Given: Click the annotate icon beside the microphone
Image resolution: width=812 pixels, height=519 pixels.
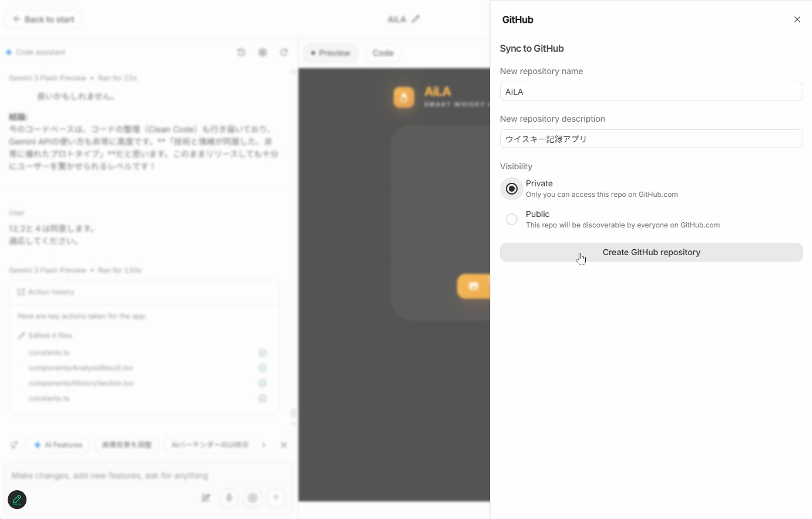Looking at the screenshot, I should 206,498.
